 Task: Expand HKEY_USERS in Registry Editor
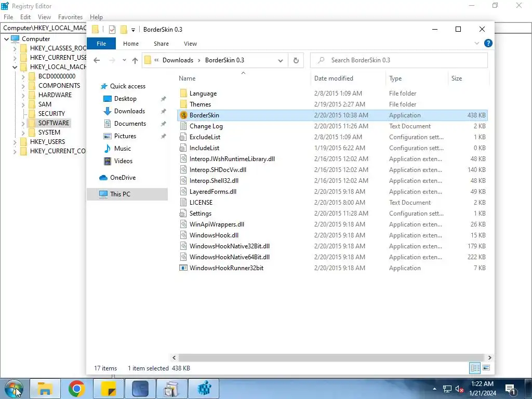click(15, 142)
